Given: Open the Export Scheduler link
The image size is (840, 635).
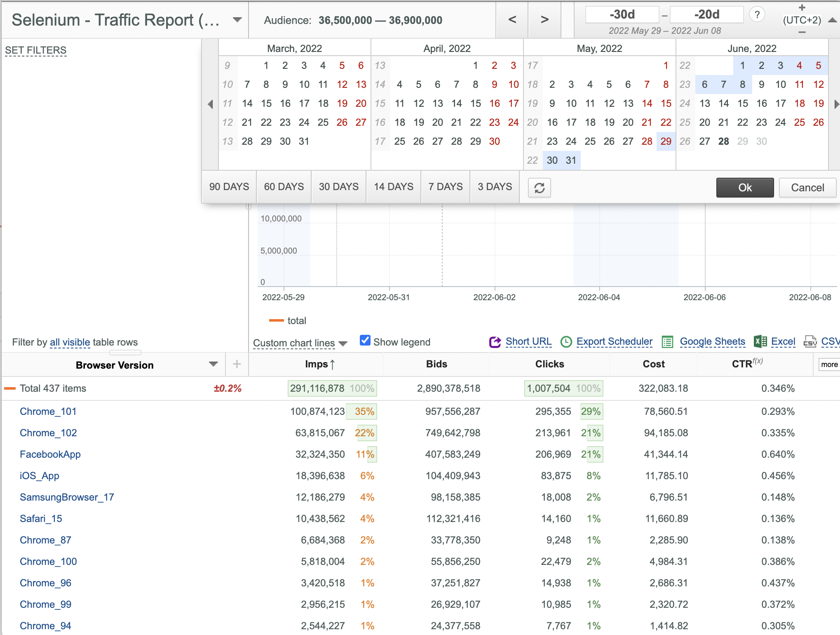Looking at the screenshot, I should 614,341.
